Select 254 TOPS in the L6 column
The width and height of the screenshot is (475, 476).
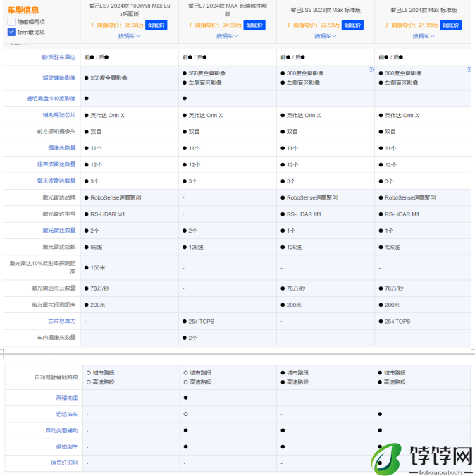[397, 321]
